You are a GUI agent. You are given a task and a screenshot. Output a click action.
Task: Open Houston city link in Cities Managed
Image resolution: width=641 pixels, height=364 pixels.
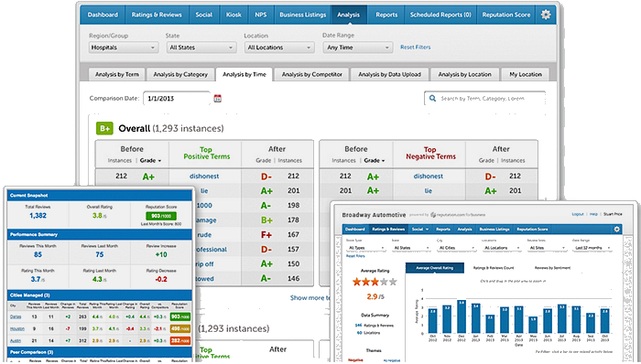pos(16,328)
